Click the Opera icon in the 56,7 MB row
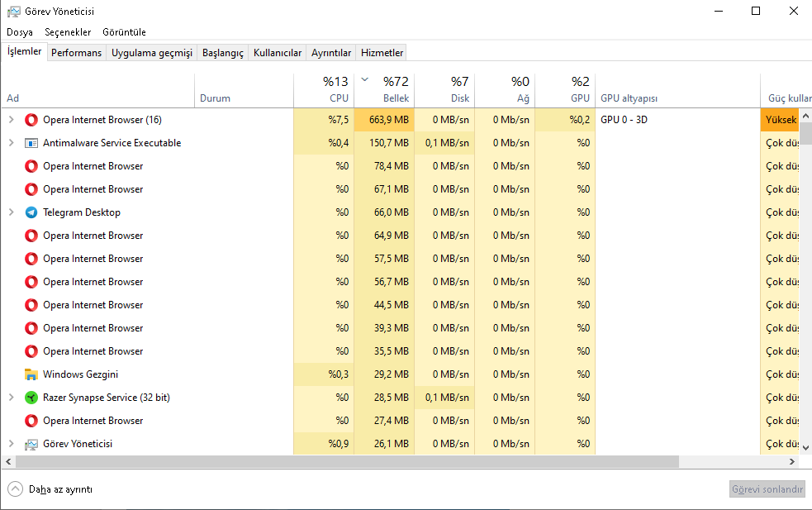Viewport: 812px width, 510px height. point(31,282)
